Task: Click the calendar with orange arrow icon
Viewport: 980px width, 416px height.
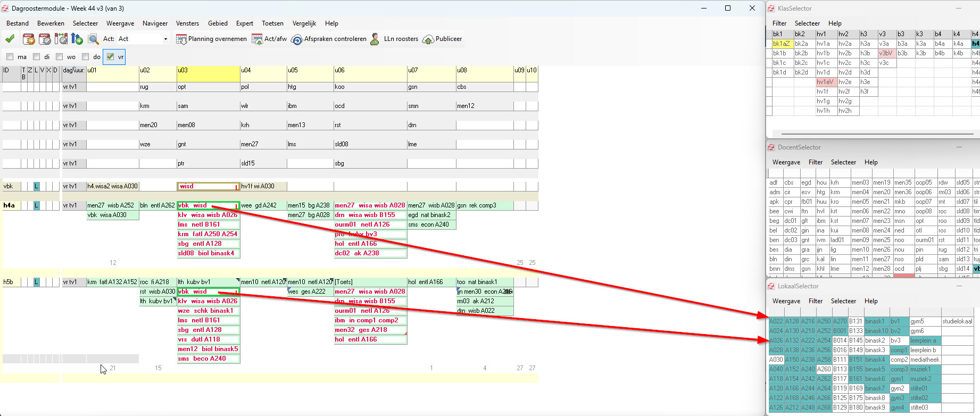Action: tap(29, 39)
